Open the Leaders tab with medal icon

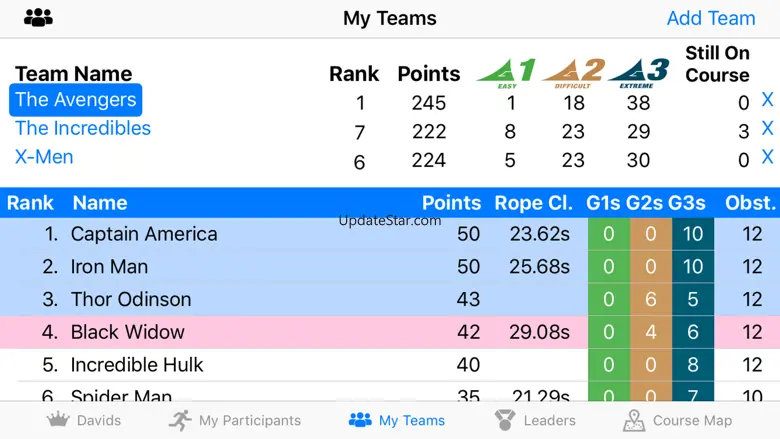(x=535, y=420)
